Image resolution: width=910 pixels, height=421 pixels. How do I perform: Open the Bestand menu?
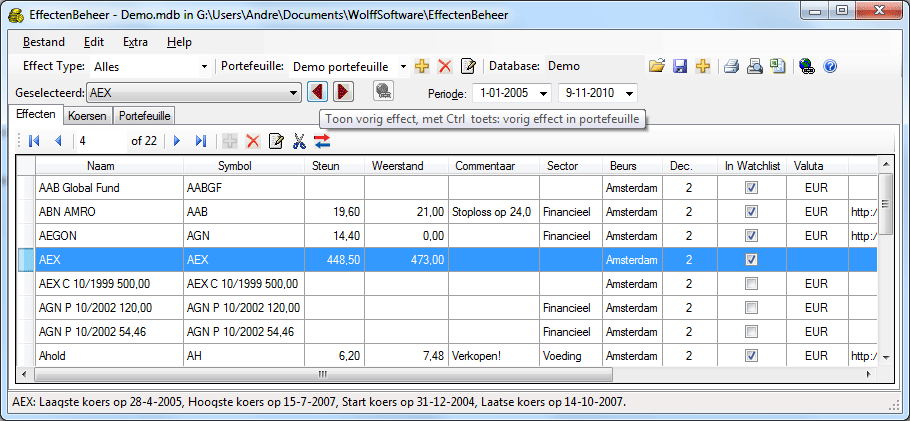43,42
